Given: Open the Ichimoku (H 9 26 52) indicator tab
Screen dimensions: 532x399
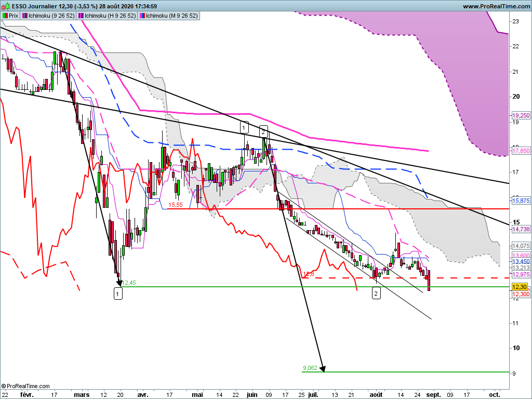Looking at the screenshot, I should click(x=107, y=16).
